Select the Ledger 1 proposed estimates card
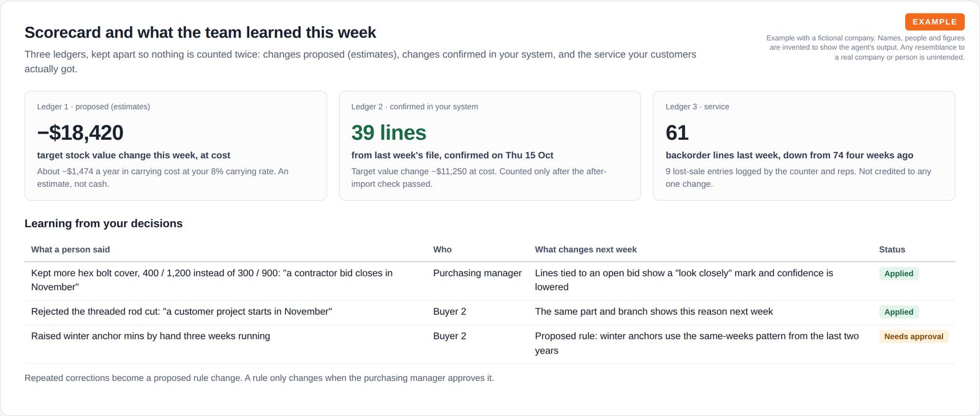 coord(176,146)
